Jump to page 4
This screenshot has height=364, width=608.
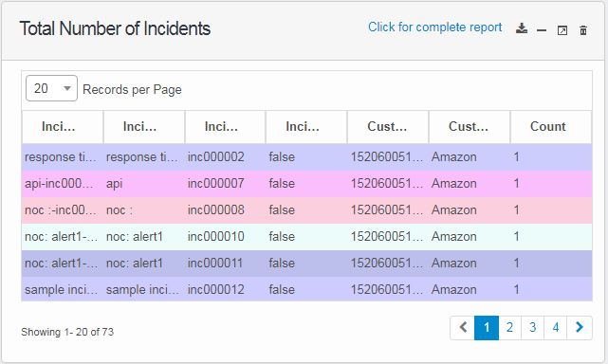click(x=555, y=328)
